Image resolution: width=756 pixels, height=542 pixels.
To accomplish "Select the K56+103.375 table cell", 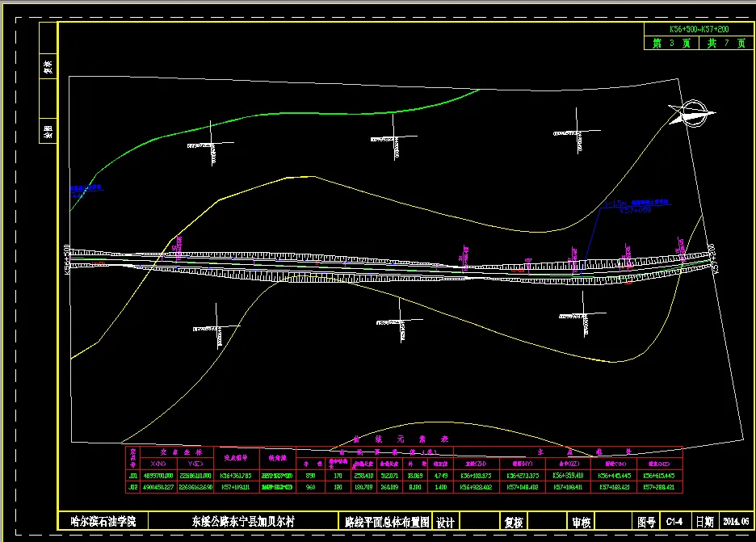I will pos(476,476).
